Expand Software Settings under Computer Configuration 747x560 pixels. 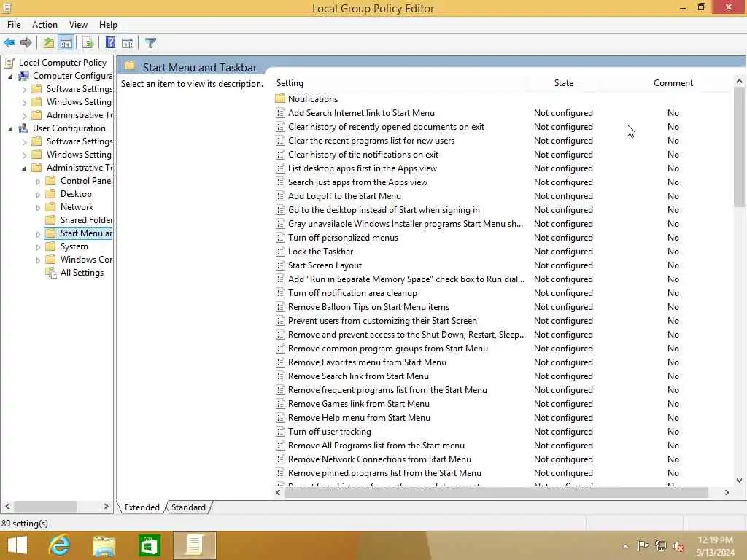[24, 90]
